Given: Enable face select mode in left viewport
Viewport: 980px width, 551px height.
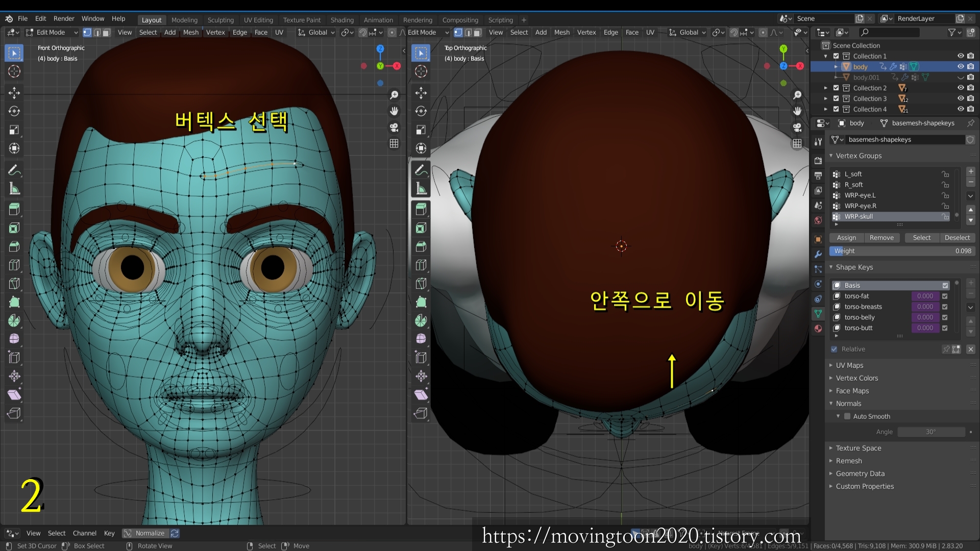Looking at the screenshot, I should tap(106, 33).
